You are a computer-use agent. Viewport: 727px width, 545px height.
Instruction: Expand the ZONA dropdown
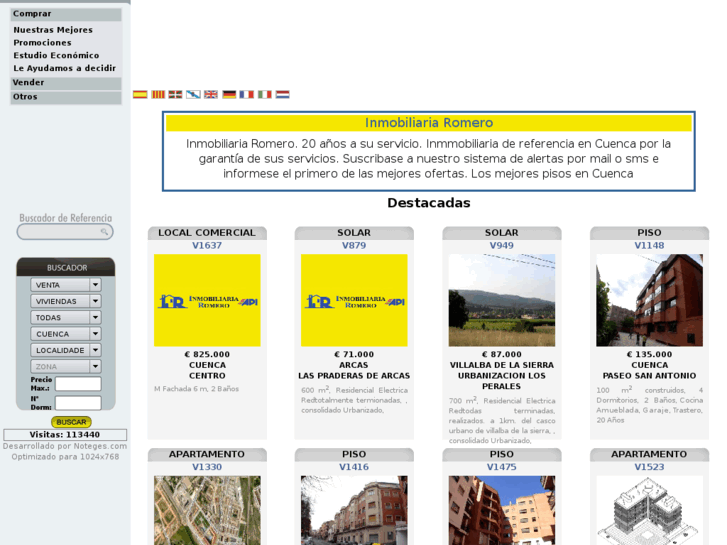(x=66, y=366)
